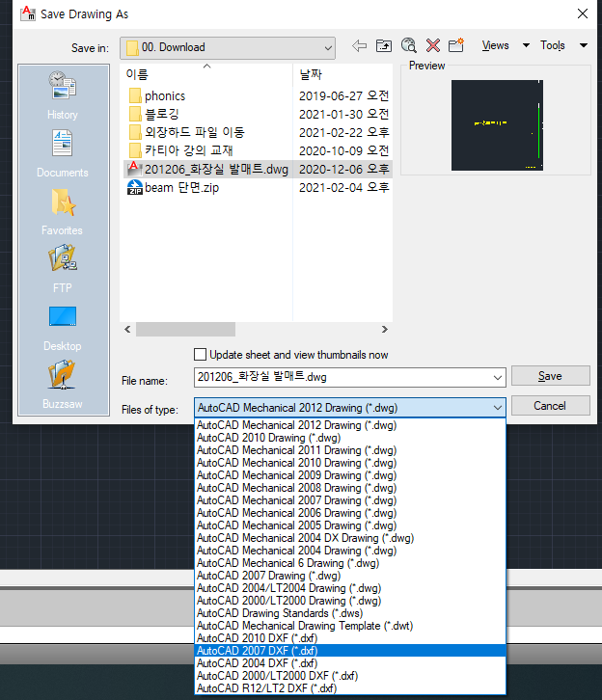Delete selected file with red X icon

tap(433, 45)
